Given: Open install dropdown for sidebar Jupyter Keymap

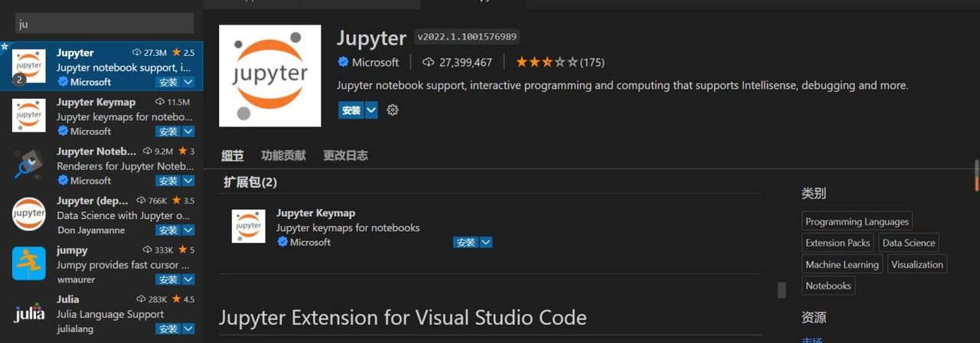Looking at the screenshot, I should tap(188, 132).
